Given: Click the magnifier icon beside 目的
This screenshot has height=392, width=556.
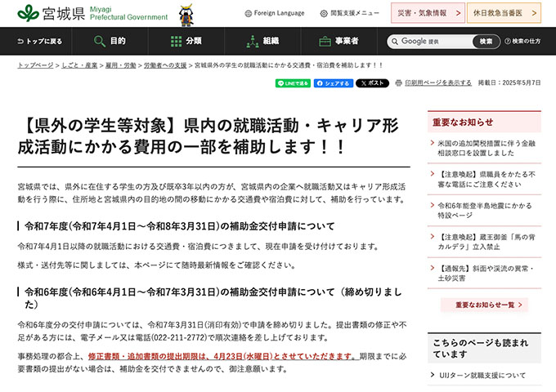Looking at the screenshot, I should (x=100, y=41).
